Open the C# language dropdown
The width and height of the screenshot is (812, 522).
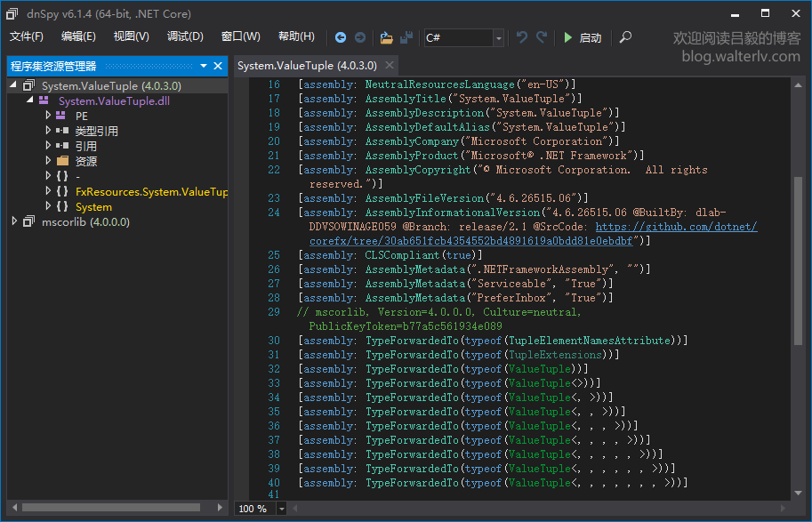pos(499,38)
